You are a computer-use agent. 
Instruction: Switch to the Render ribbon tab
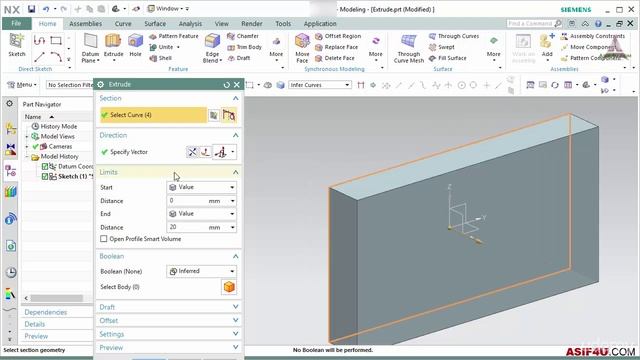[251, 24]
